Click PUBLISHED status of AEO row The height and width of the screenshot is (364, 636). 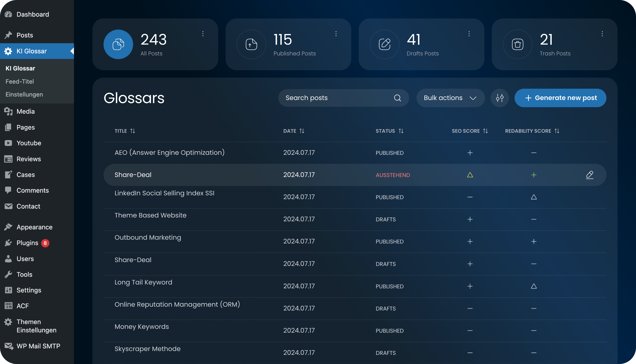(390, 153)
